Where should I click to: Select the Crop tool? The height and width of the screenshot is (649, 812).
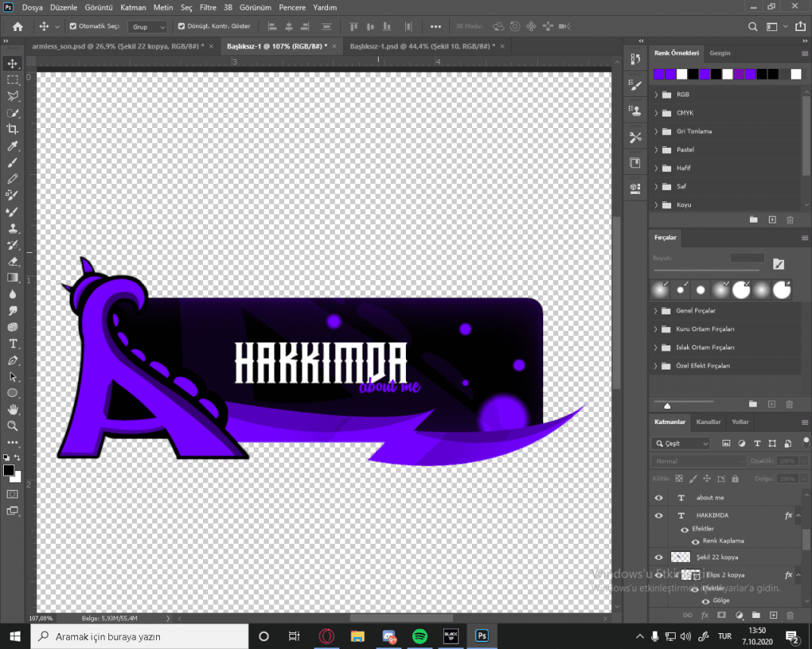pos(12,129)
